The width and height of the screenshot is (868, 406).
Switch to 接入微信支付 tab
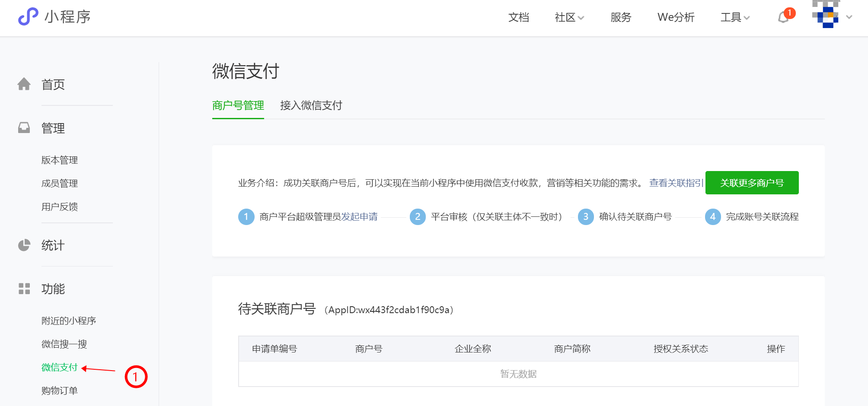311,105
